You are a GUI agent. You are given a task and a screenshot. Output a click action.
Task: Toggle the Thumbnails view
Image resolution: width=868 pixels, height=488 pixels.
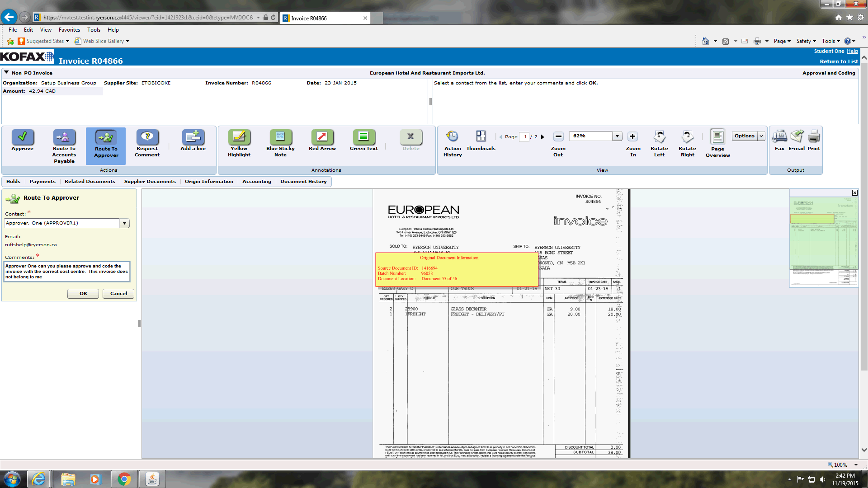(481, 136)
